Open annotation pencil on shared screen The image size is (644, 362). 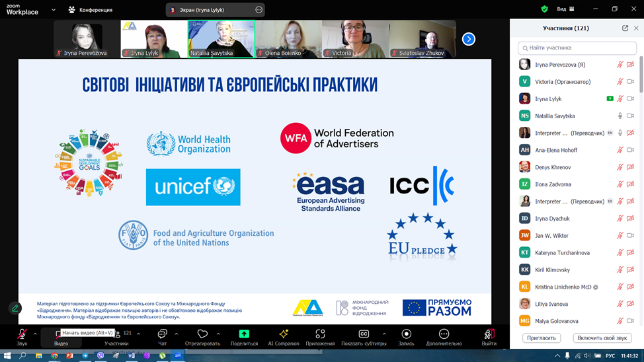click(15, 308)
